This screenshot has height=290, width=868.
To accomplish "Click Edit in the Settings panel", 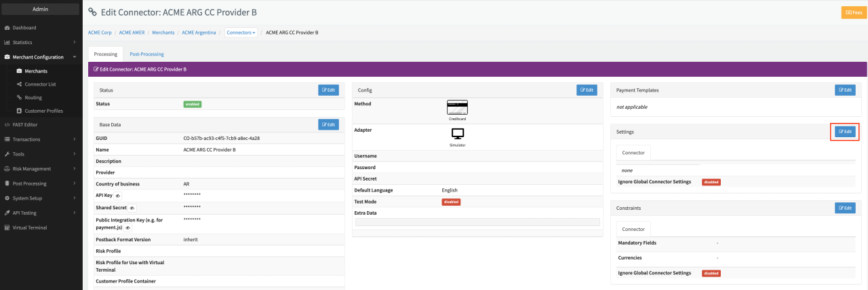I will point(844,132).
